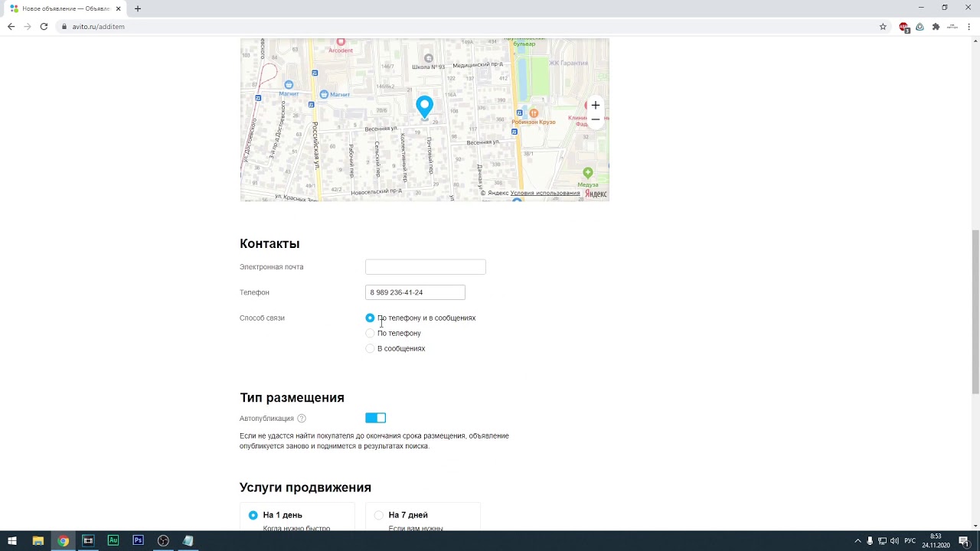Open the Chrome Extensions puzzle icon
The width and height of the screenshot is (980, 551).
936,26
